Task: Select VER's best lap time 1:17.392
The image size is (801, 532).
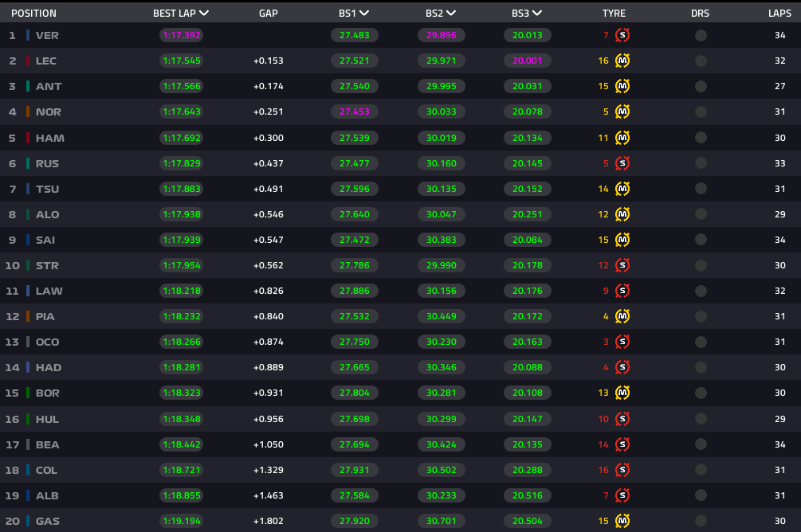Action: pyautogui.click(x=181, y=35)
